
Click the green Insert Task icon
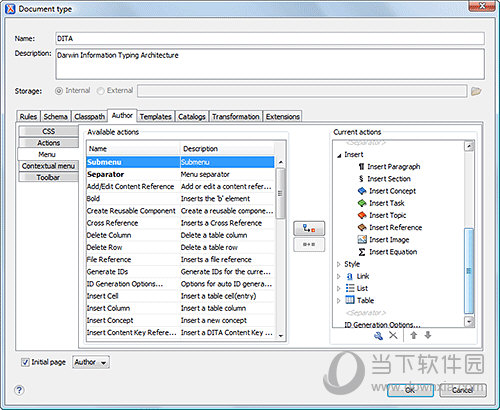coord(362,203)
